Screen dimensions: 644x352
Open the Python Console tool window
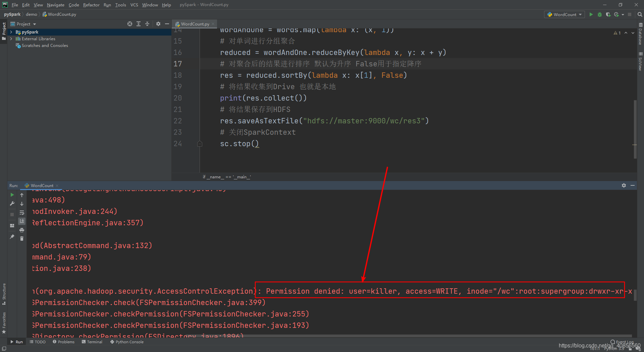pyautogui.click(x=127, y=342)
